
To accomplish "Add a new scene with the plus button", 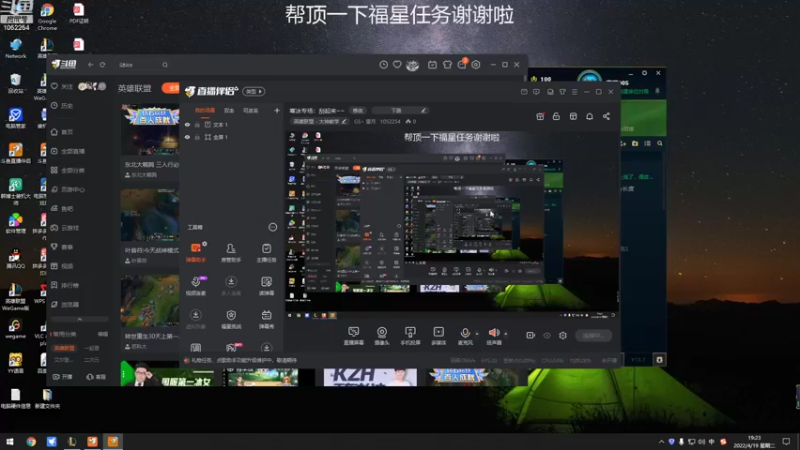I will tap(277, 110).
